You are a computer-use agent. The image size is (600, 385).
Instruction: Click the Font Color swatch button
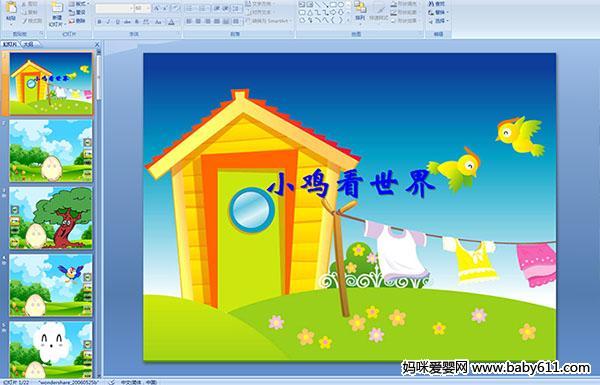(x=171, y=22)
